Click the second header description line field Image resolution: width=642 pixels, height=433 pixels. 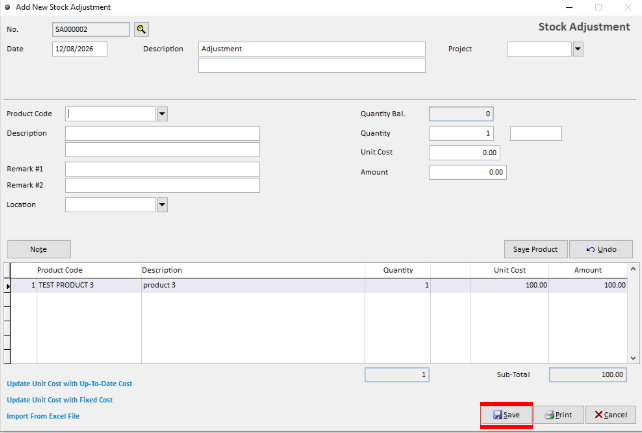[x=312, y=65]
